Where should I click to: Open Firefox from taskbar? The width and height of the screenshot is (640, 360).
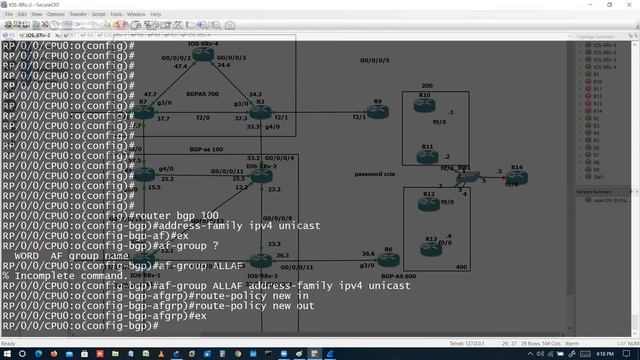[x=54, y=354]
